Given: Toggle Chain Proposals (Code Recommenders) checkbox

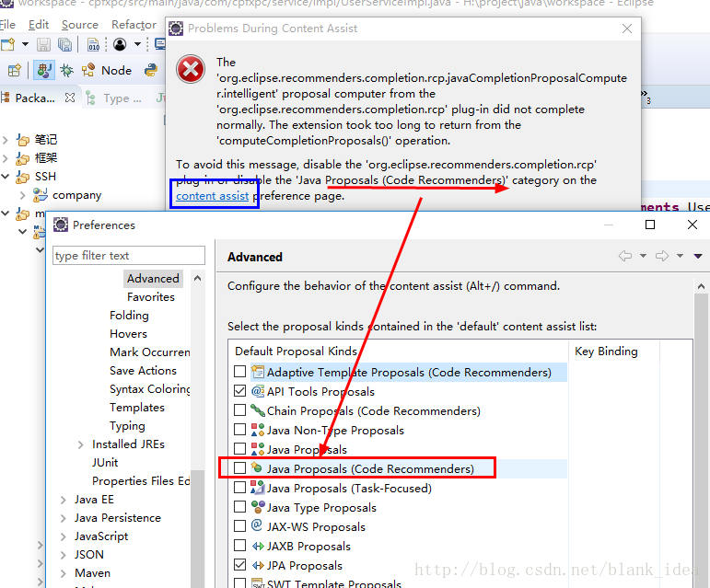Looking at the screenshot, I should [240, 410].
